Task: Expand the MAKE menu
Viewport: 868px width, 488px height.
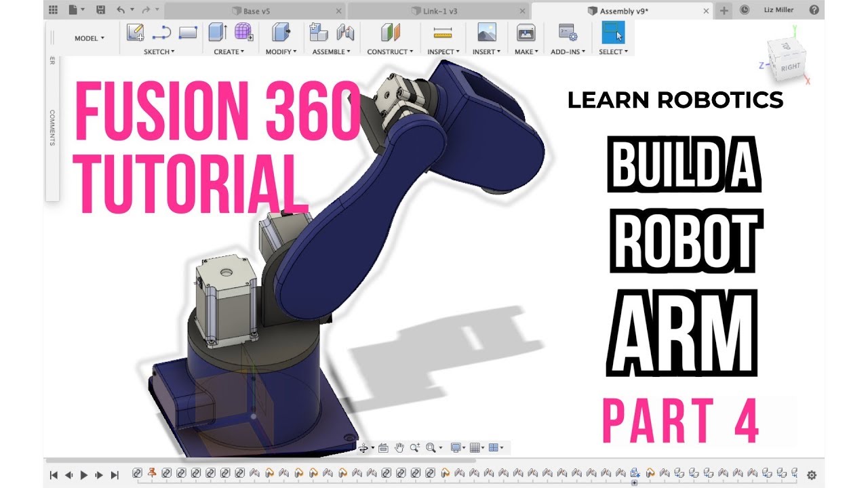Action: [526, 52]
